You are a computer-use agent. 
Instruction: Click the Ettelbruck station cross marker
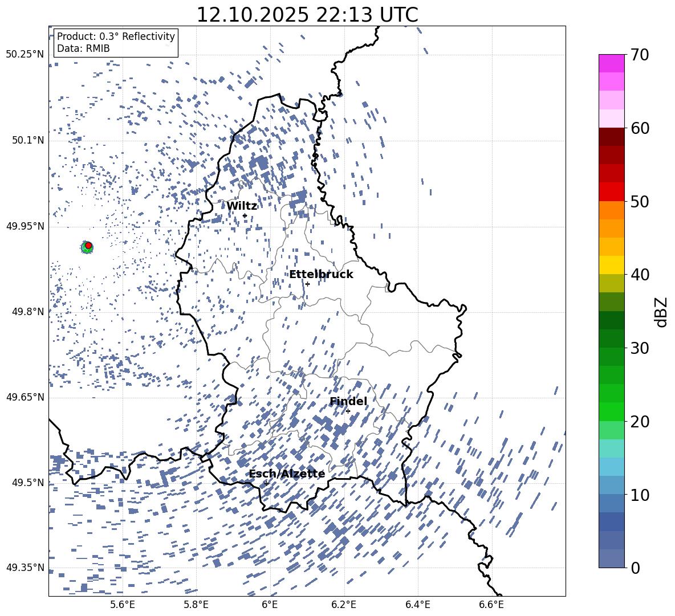pos(307,284)
